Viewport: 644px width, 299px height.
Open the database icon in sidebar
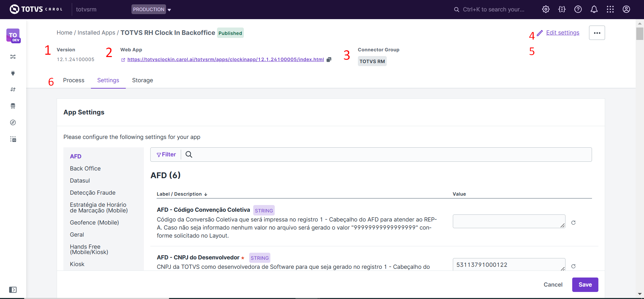point(13,106)
